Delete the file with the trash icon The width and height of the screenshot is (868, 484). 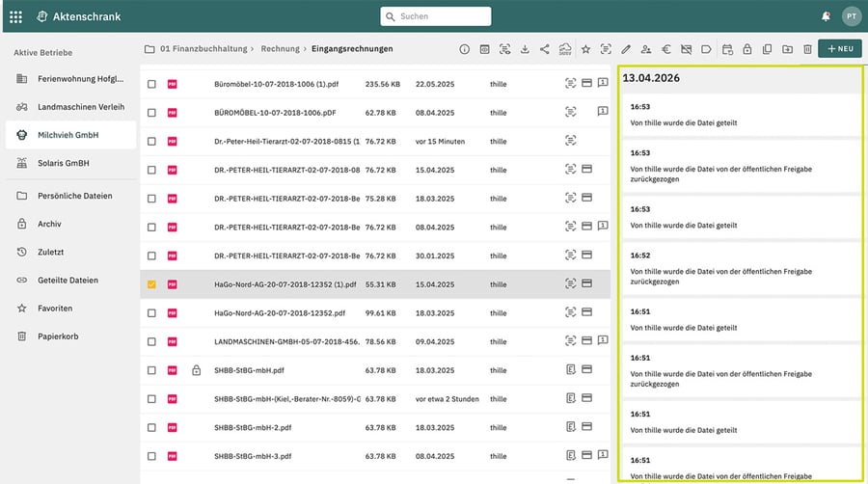[x=807, y=49]
